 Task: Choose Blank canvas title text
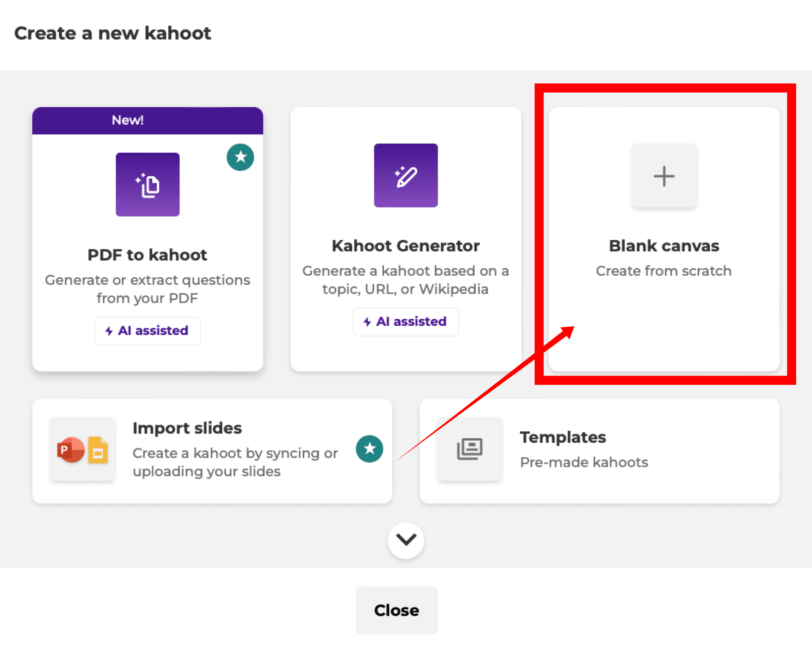tap(664, 246)
